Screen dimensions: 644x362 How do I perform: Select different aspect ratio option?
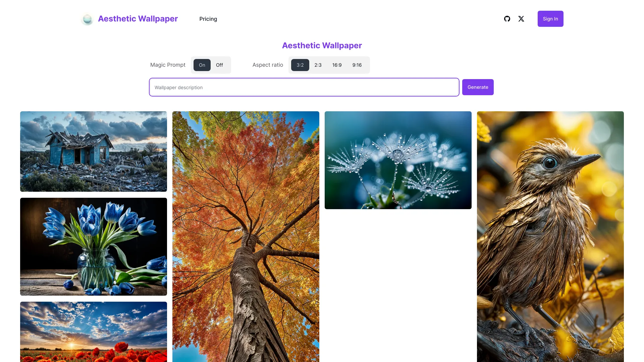pyautogui.click(x=318, y=65)
